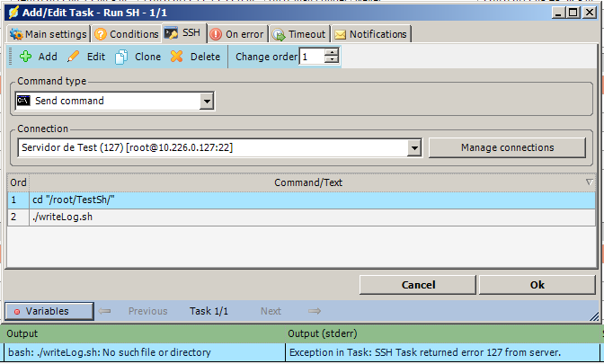Image resolution: width=604 pixels, height=364 pixels.
Task: Click the Edit pencil icon
Action: (x=74, y=57)
